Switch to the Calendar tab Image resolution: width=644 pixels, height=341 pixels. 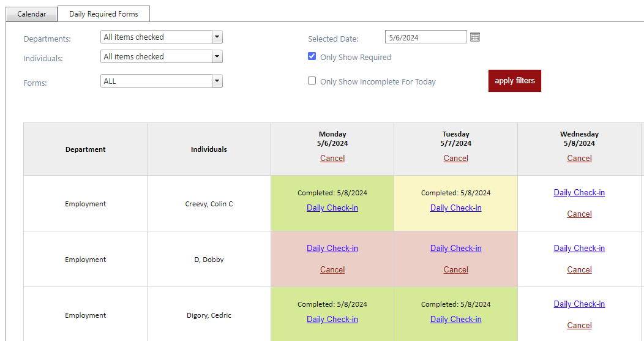[31, 14]
